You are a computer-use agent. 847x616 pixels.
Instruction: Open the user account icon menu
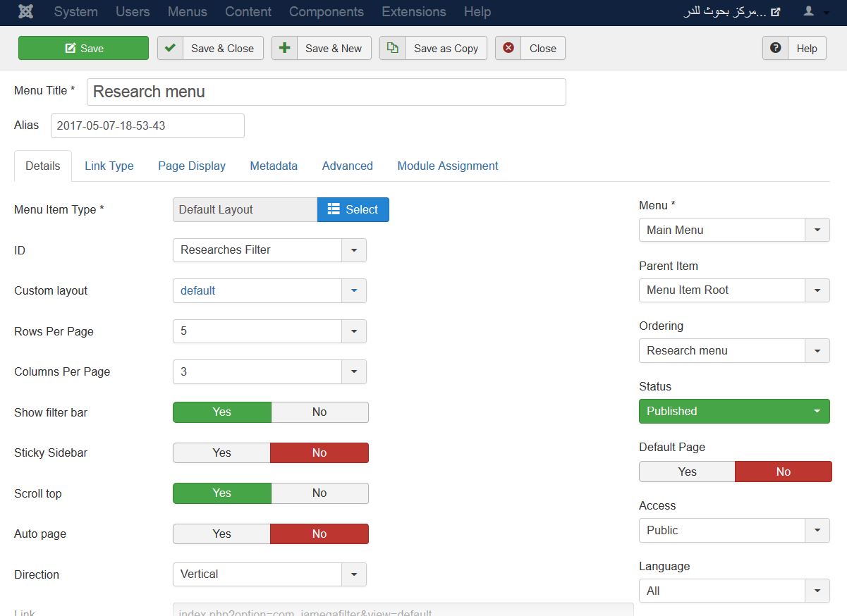click(815, 12)
